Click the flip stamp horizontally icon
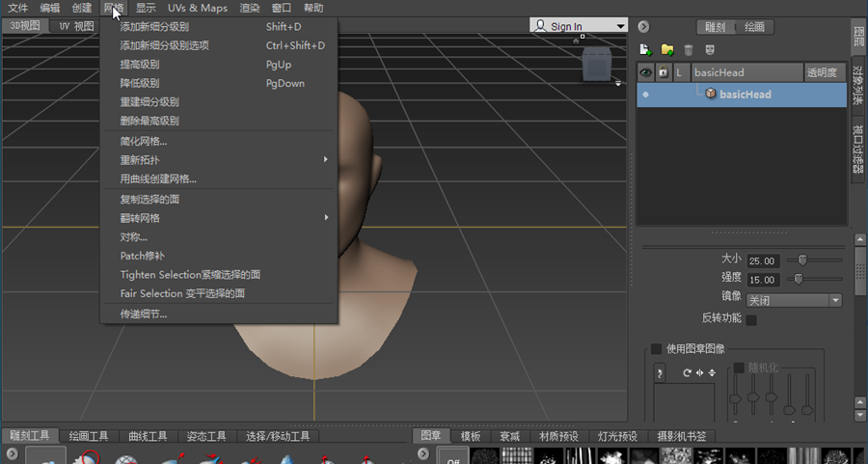This screenshot has height=464, width=868. click(x=700, y=372)
